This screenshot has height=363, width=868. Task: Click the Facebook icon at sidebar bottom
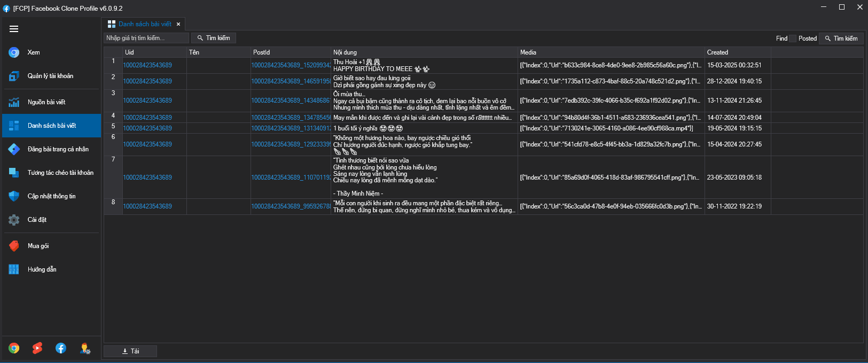pyautogui.click(x=61, y=349)
